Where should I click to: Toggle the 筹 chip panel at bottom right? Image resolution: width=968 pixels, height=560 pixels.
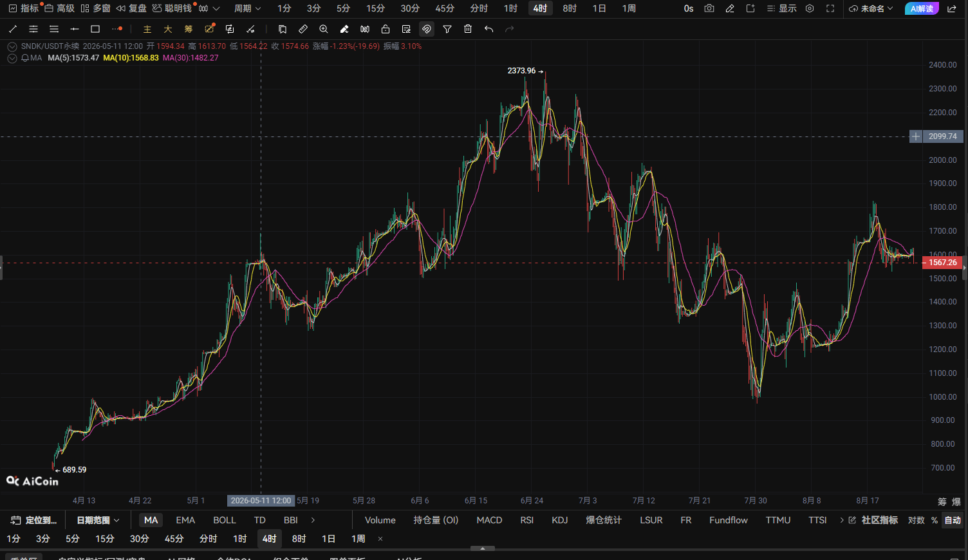pyautogui.click(x=942, y=501)
